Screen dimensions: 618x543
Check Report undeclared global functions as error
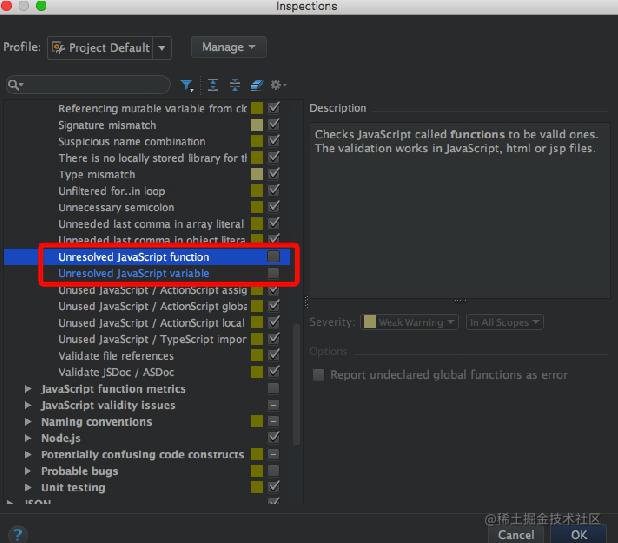[318, 375]
